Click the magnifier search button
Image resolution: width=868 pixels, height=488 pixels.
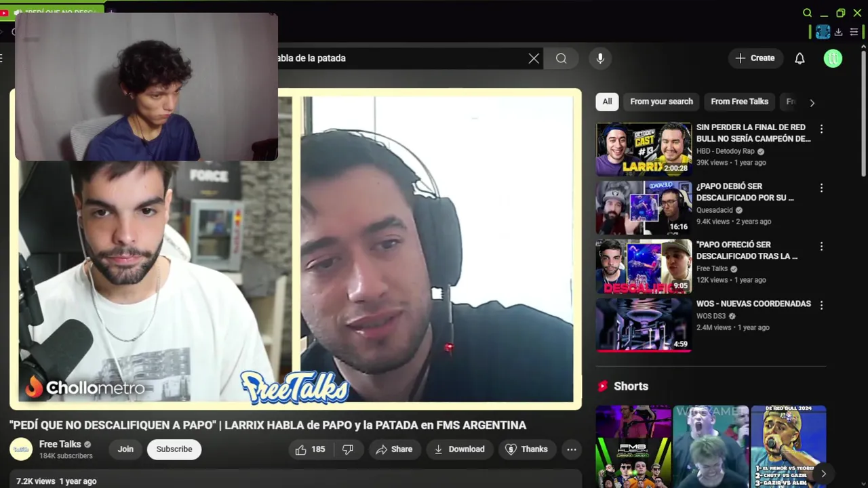561,58
